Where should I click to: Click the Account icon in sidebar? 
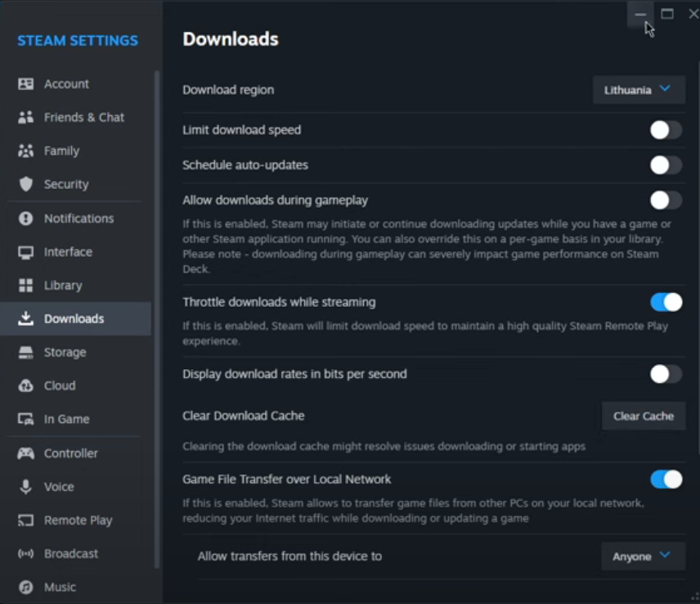[x=26, y=84]
